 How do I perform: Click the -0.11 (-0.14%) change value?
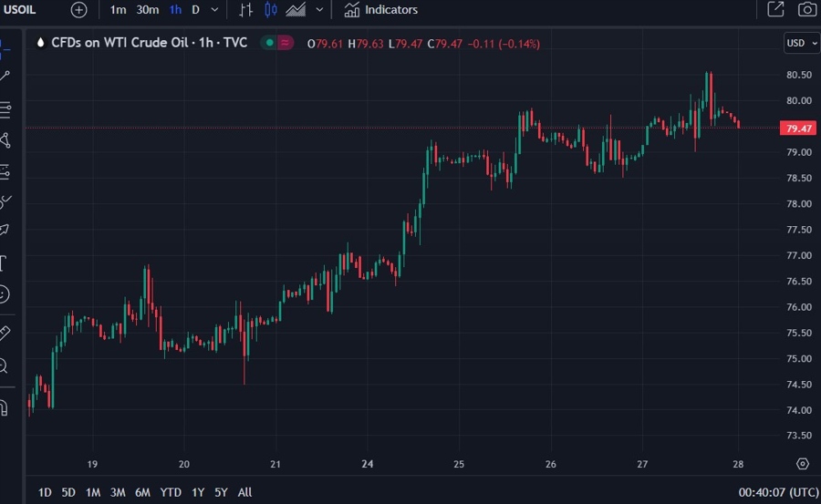pyautogui.click(x=504, y=44)
